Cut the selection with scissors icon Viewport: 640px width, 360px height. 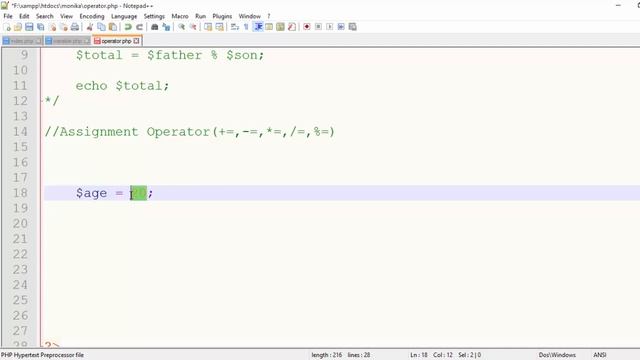[x=90, y=27]
